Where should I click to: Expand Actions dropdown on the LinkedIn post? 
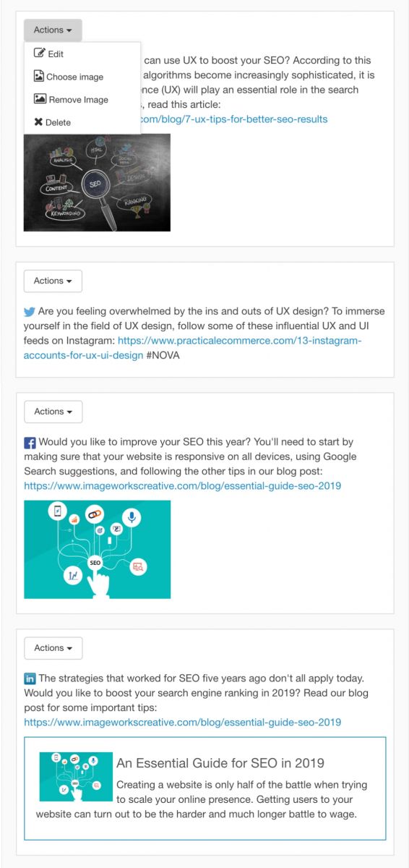[x=53, y=648]
